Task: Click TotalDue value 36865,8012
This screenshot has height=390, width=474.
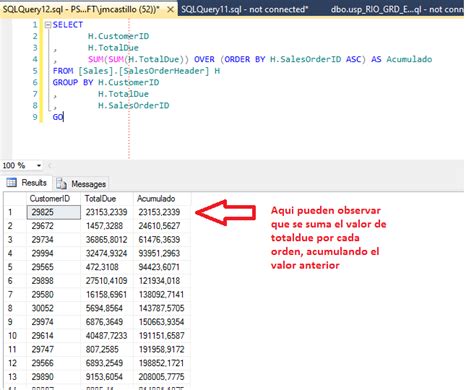Action: 107,240
